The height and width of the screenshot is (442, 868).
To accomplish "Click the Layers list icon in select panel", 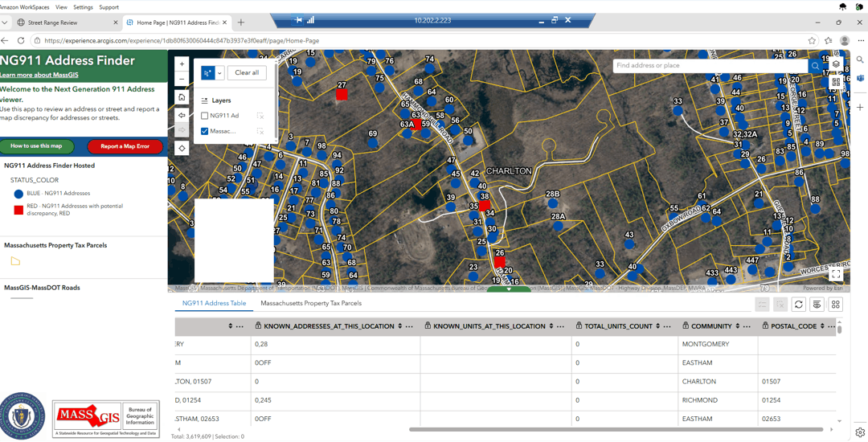I will click(204, 100).
